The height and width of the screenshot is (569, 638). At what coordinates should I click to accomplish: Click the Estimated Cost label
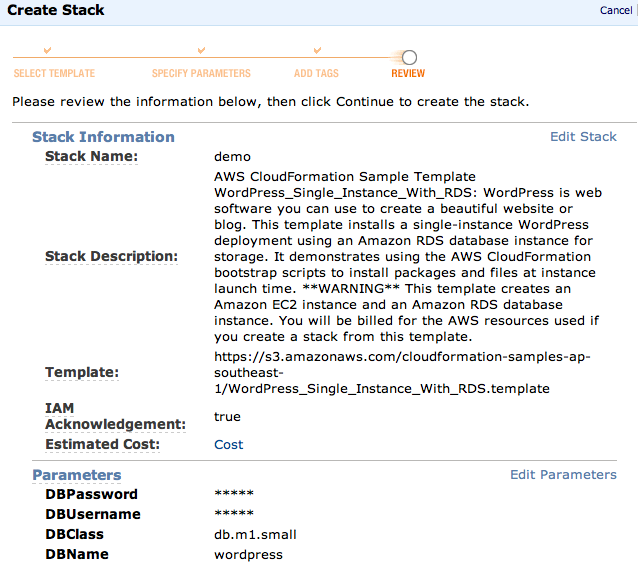103,444
